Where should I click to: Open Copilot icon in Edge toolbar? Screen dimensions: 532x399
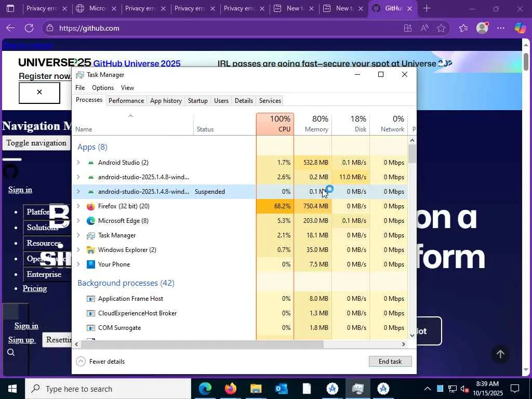click(520, 28)
